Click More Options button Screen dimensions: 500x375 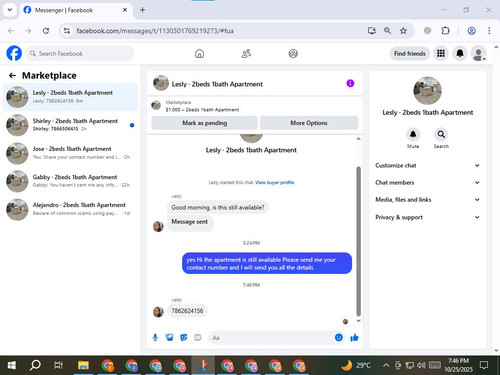click(x=309, y=123)
